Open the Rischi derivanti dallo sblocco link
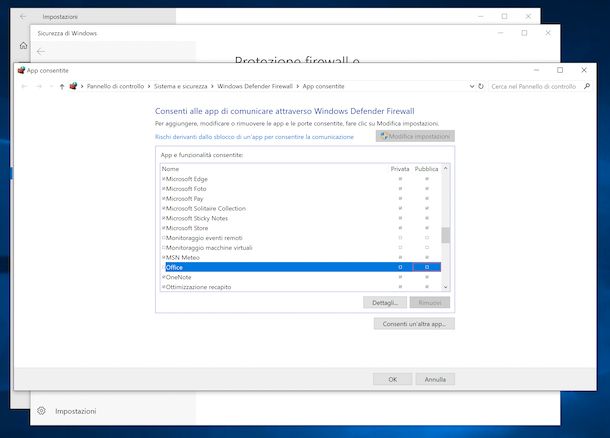The height and width of the screenshot is (438, 610). (x=254, y=137)
